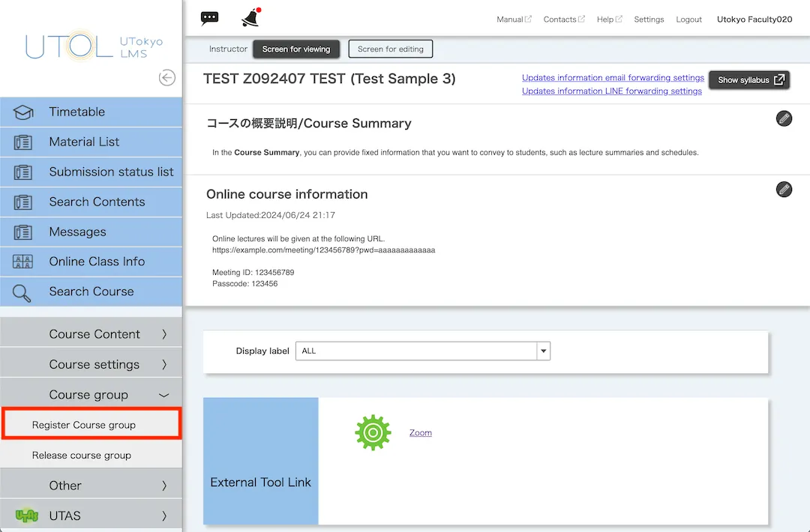Click the pencil icon for Course Summary
The height and width of the screenshot is (532, 810).
784,118
